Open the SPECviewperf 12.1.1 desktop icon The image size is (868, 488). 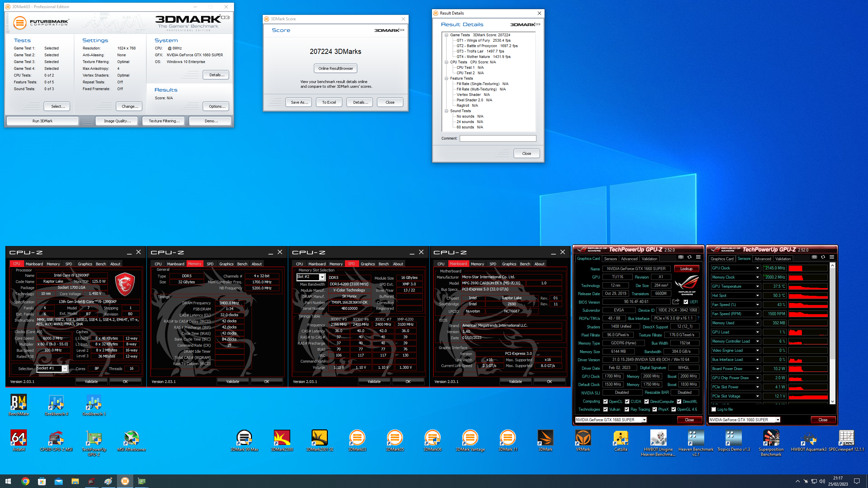tap(846, 441)
